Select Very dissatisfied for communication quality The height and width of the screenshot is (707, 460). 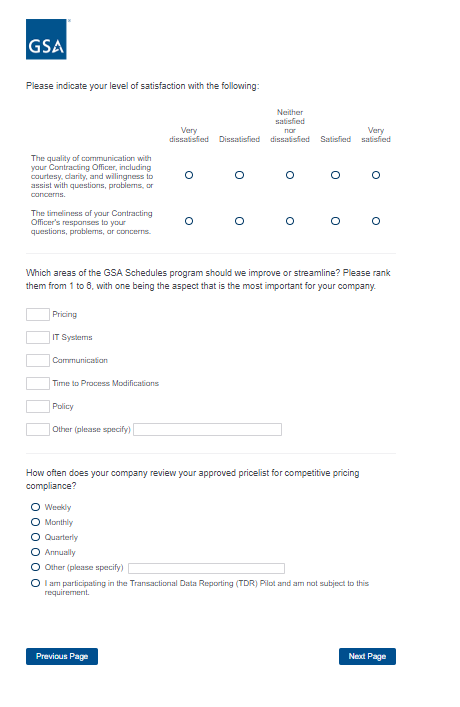pos(189,175)
